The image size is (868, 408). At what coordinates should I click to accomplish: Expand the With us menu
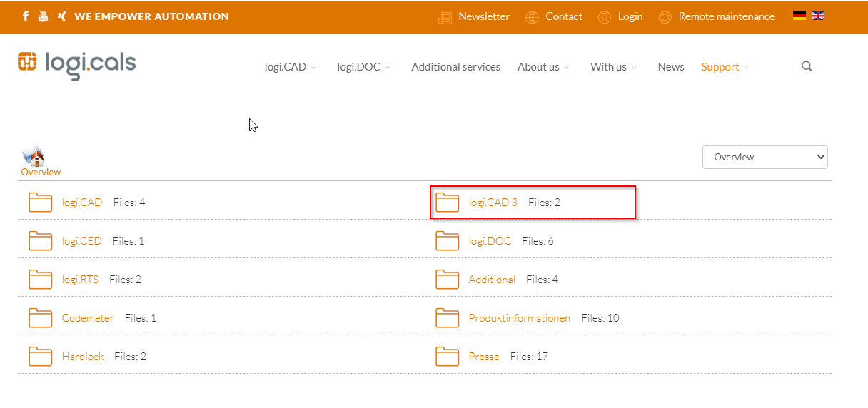coord(613,67)
